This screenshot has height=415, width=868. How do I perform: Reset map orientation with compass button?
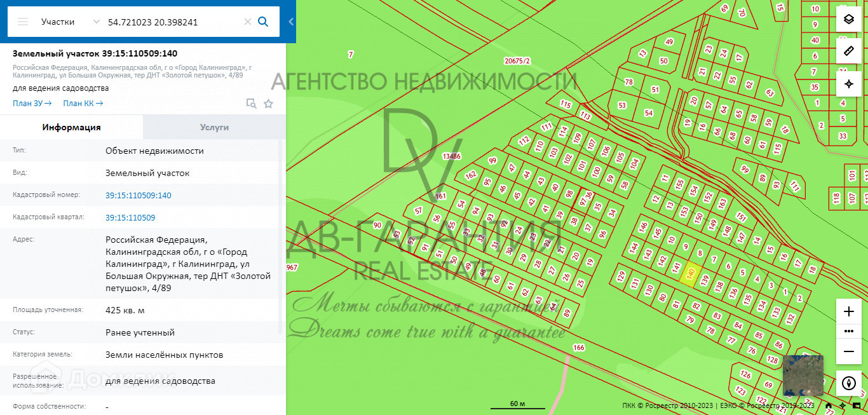click(x=848, y=383)
